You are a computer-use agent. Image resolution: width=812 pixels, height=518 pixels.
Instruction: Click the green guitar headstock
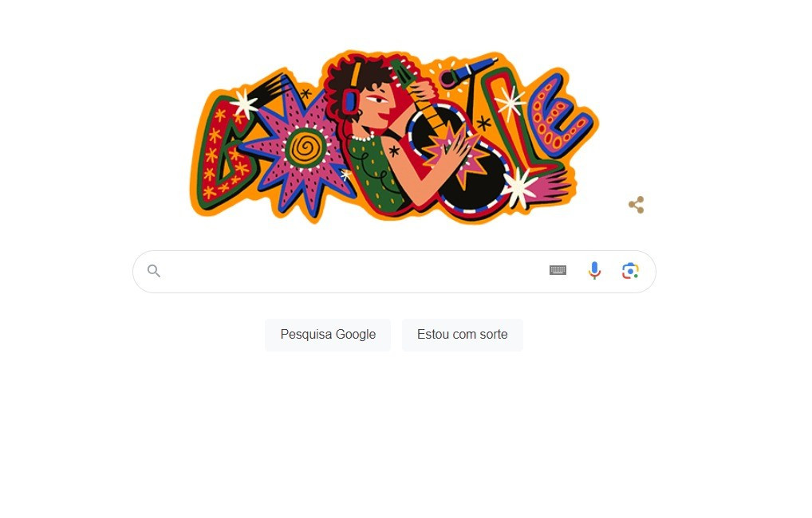point(402,73)
